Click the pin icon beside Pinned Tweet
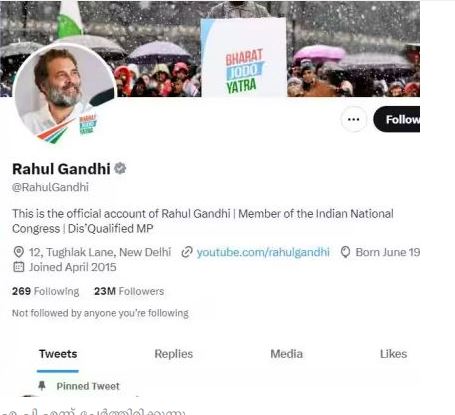455x415 pixels. [x=42, y=386]
